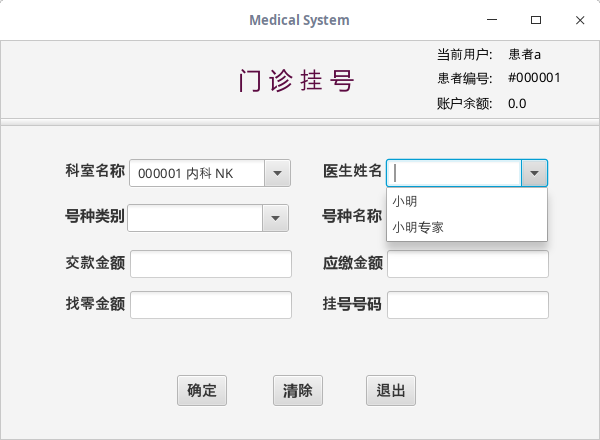
Task: Click inside the 医生姓名 text box
Action: click(x=455, y=173)
